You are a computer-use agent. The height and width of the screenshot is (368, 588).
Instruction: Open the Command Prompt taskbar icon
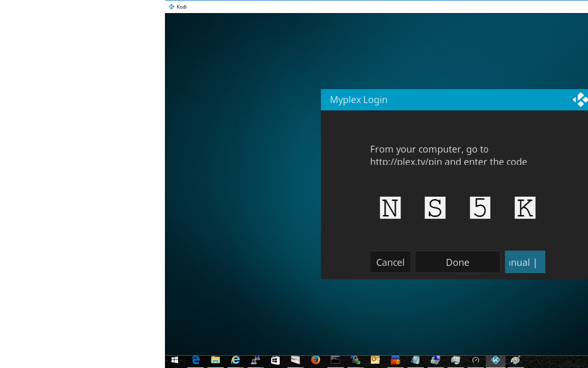(x=336, y=360)
